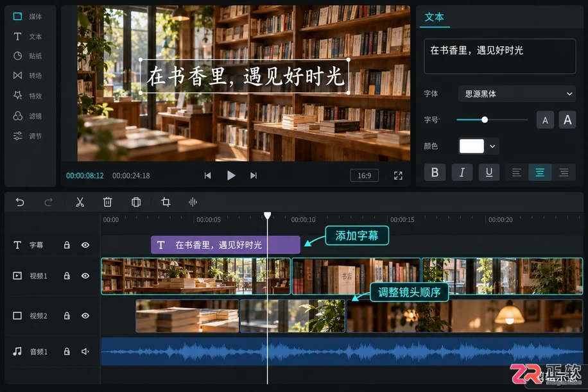Image resolution: width=588 pixels, height=392 pixels.
Task: Toggle italic formatting
Action: point(462,173)
